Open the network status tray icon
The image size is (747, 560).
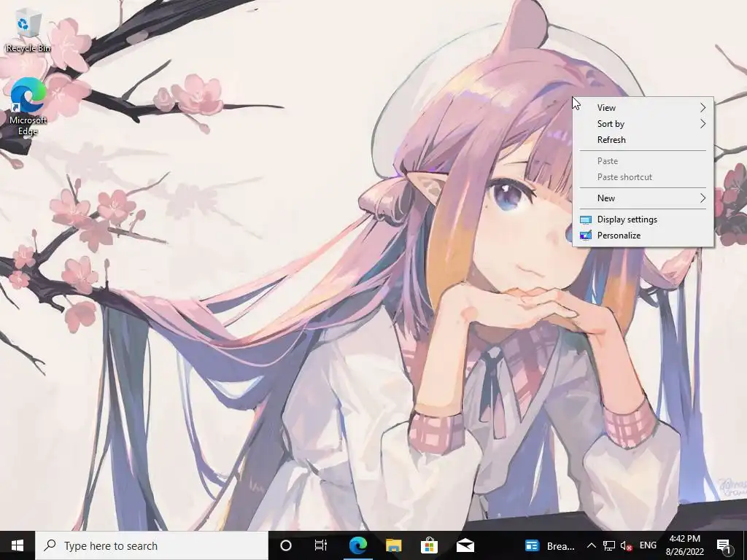(609, 545)
